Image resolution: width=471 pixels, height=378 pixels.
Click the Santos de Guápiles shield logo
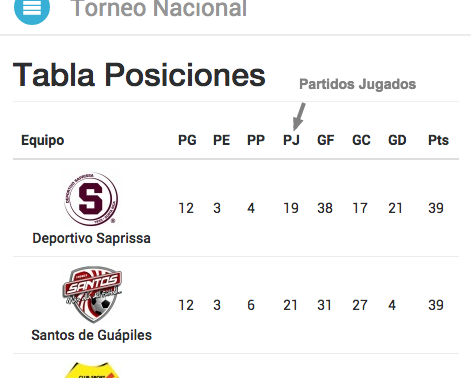click(x=92, y=294)
